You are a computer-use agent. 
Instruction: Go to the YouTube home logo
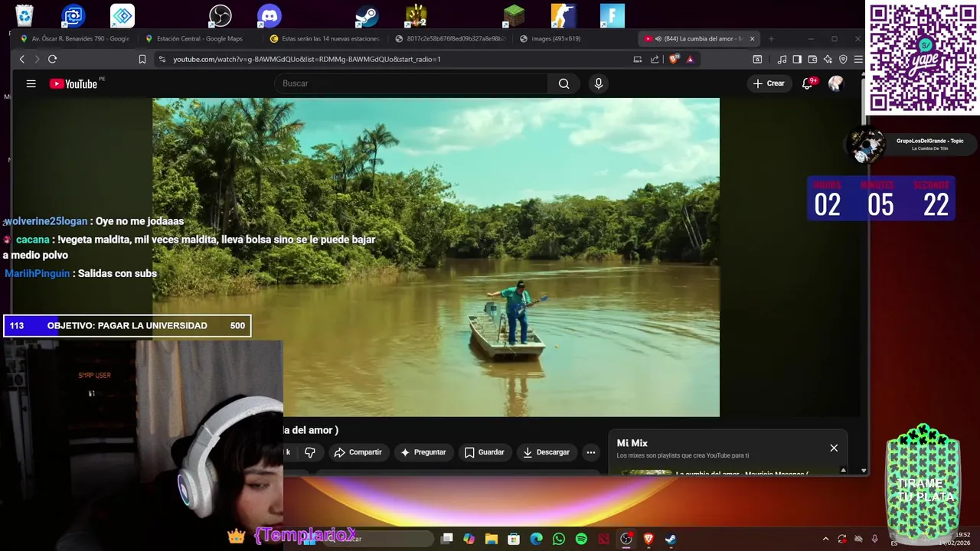coord(74,83)
